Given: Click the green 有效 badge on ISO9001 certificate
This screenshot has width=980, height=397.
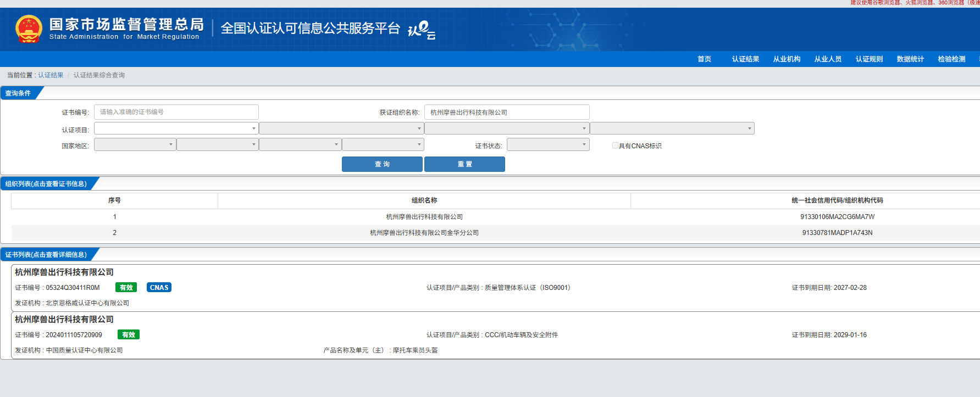Looking at the screenshot, I should pos(126,288).
